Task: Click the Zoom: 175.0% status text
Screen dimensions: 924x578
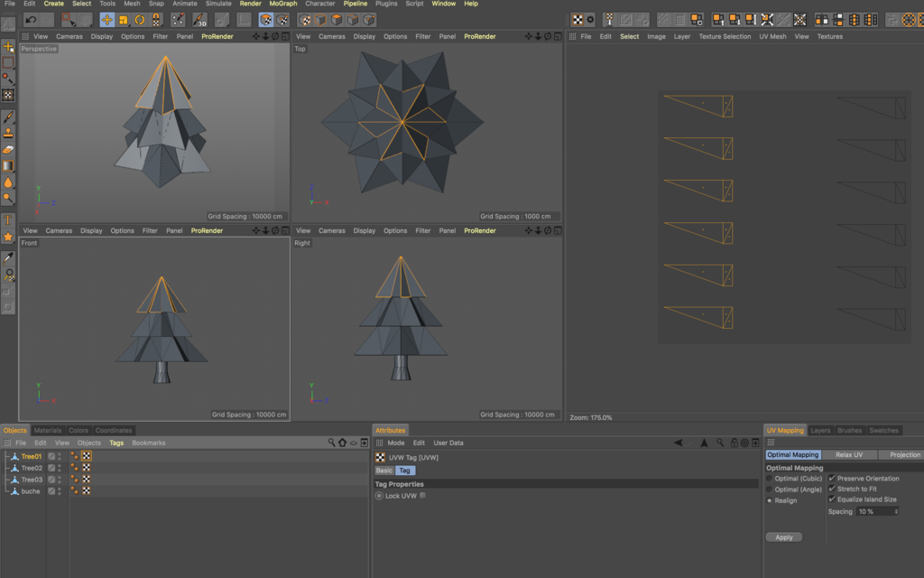Action: pos(591,417)
